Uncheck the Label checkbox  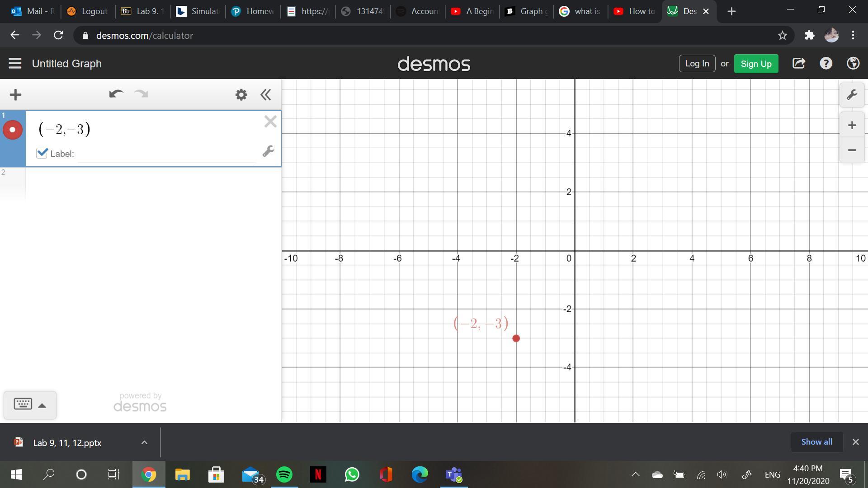(42, 153)
